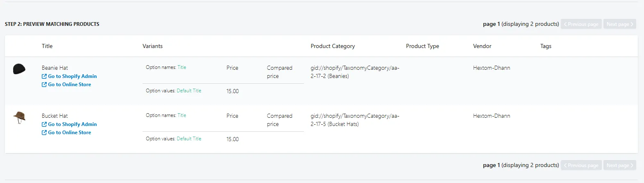
Task: Click Beanie Hat 15.00 price value
Action: pos(233,91)
